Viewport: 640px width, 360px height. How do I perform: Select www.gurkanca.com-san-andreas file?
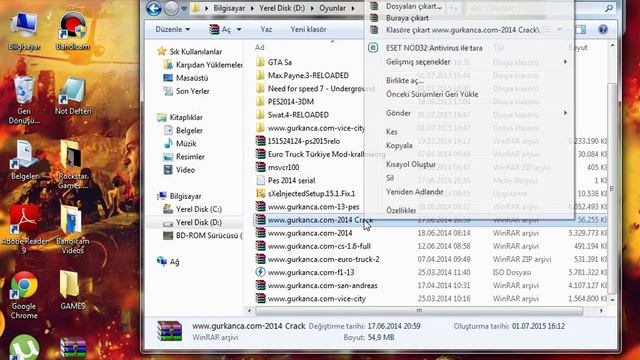point(322,285)
